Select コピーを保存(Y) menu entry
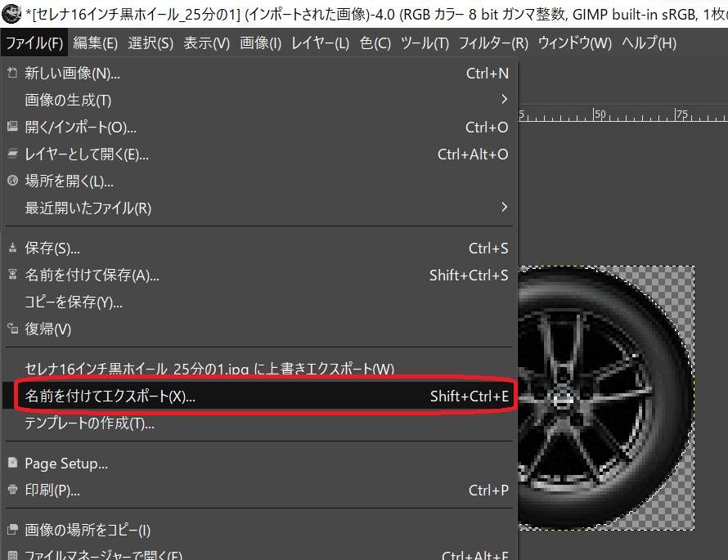This screenshot has width=728, height=560. coord(74,302)
